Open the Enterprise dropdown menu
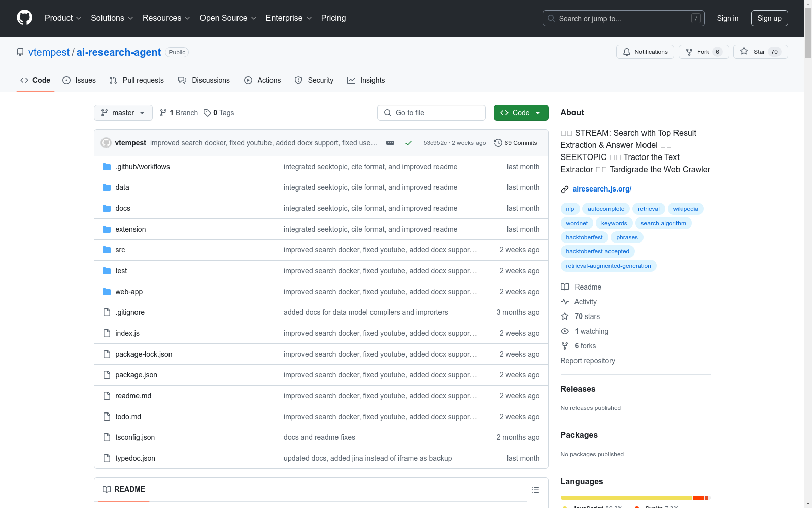The height and width of the screenshot is (508, 812). pyautogui.click(x=289, y=18)
